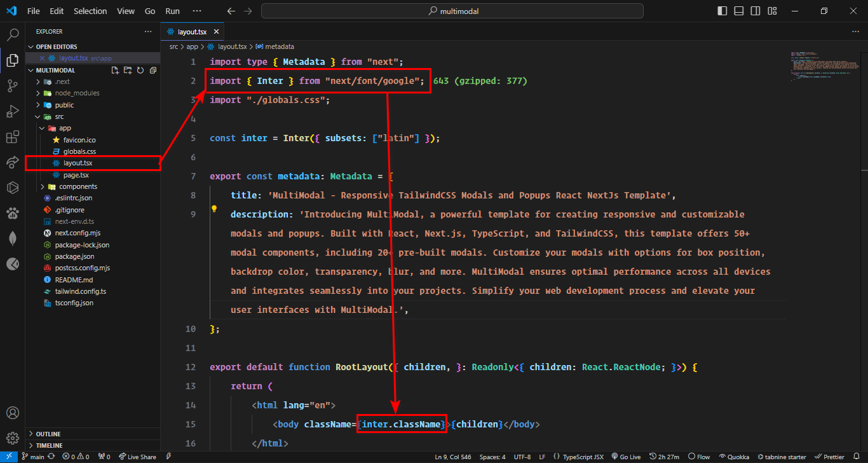Click Live Share in status bar
The width and height of the screenshot is (868, 463).
[137, 457]
